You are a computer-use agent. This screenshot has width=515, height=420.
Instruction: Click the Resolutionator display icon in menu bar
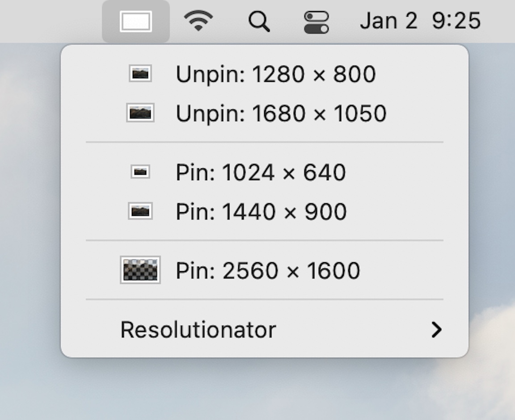click(x=135, y=22)
